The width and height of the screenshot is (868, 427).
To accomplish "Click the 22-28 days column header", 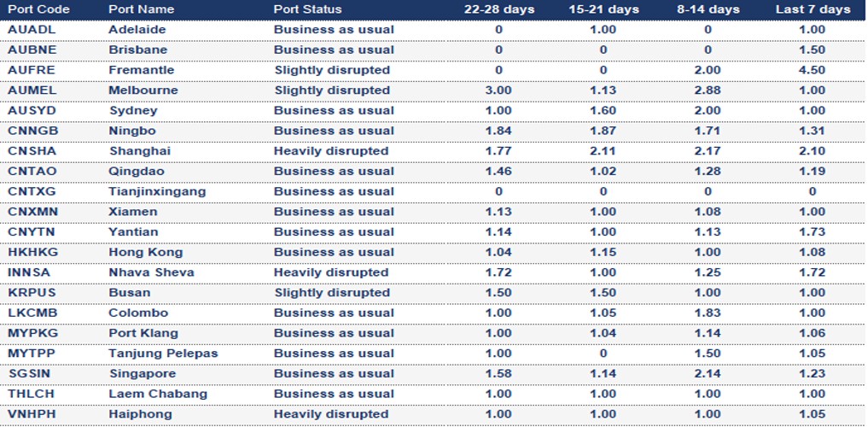I will click(499, 9).
